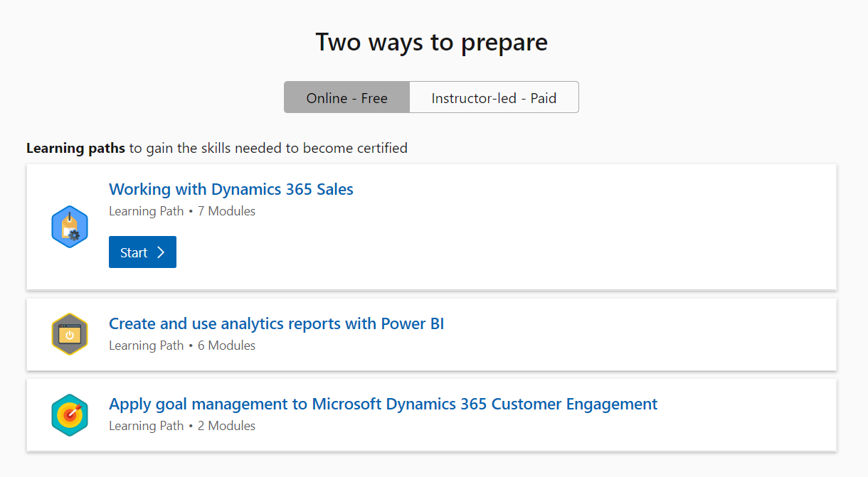The height and width of the screenshot is (477, 868).
Task: Click 'Learning Path' label under Dynamics 365 Sales
Action: point(146,211)
